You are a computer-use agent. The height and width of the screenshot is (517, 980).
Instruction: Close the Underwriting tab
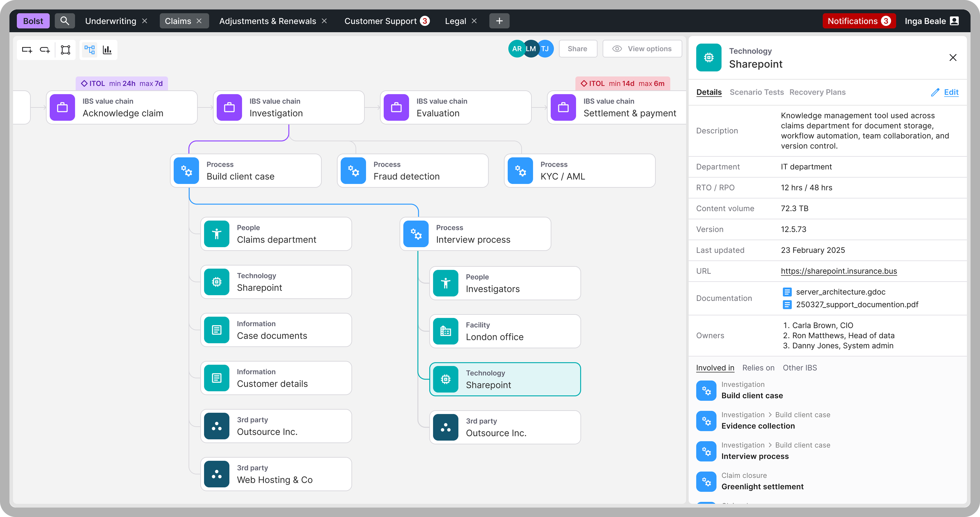[144, 21]
